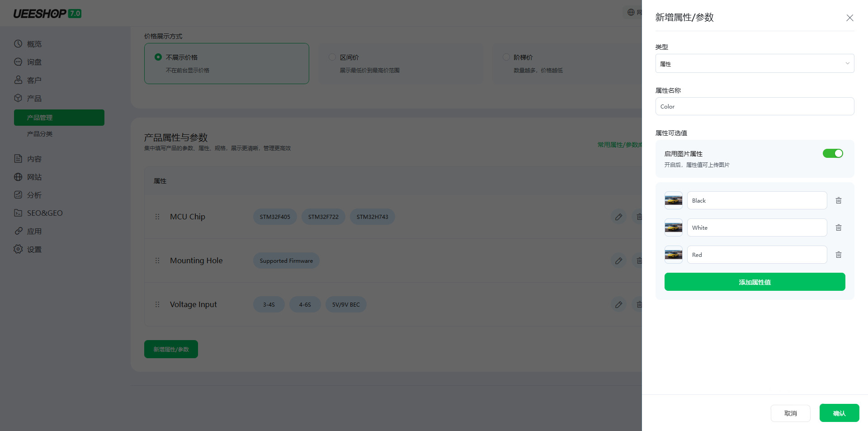Open the 产品管理 menu item
Screen dimensions: 868x431
point(59,118)
